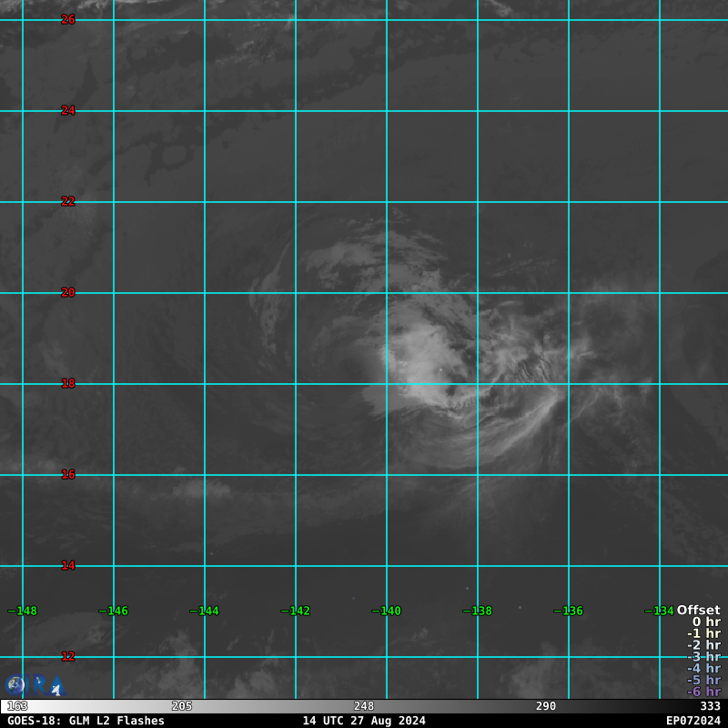This screenshot has height=728, width=728.
Task: Click the 333 colorbar maximum label
Action: pos(710,706)
